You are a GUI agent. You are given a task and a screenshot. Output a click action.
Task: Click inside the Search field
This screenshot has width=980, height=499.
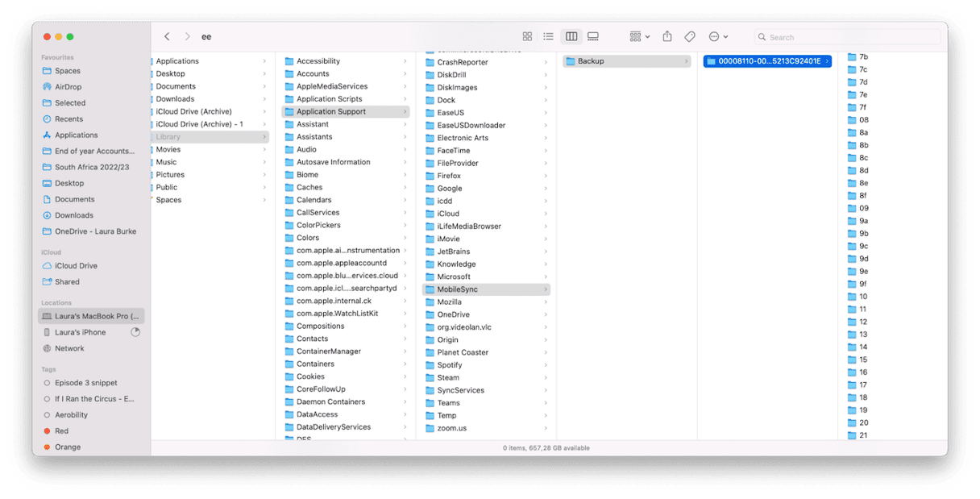(846, 36)
